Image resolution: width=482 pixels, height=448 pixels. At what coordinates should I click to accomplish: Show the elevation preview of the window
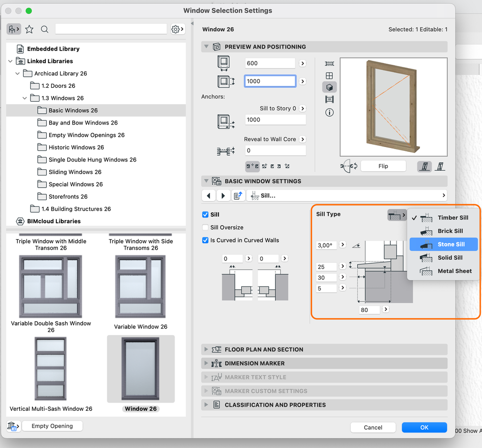330,76
